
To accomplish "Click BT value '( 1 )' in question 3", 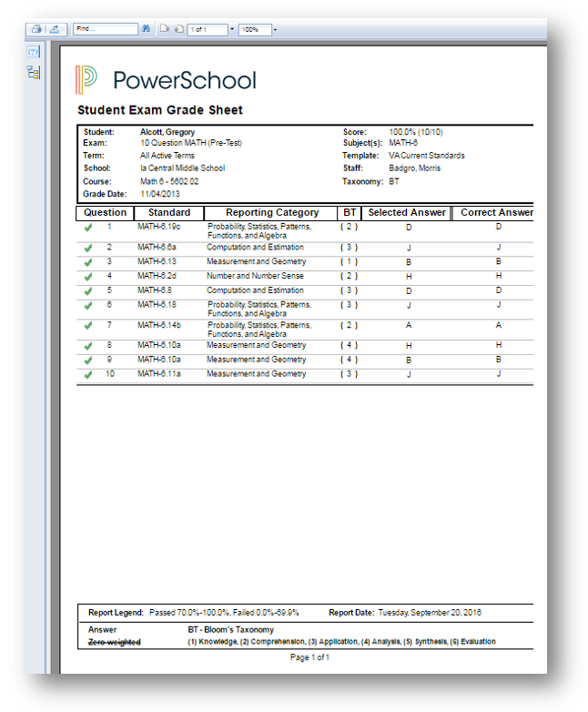I will 350,262.
